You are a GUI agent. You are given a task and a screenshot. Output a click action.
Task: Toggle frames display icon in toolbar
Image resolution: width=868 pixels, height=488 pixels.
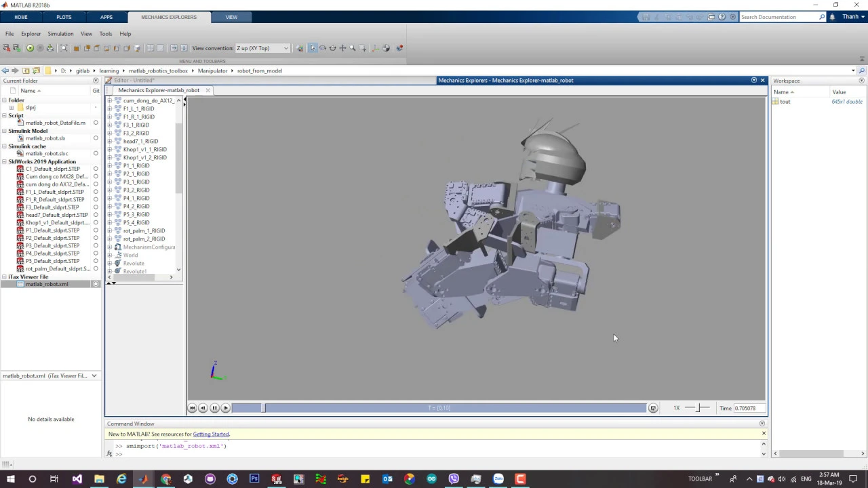point(376,48)
